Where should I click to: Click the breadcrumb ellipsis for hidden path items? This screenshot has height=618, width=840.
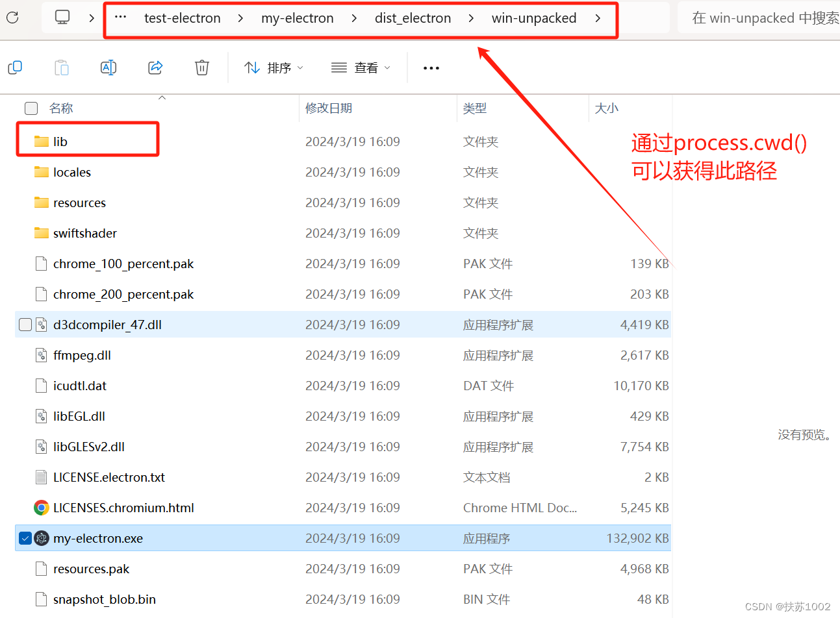click(120, 18)
